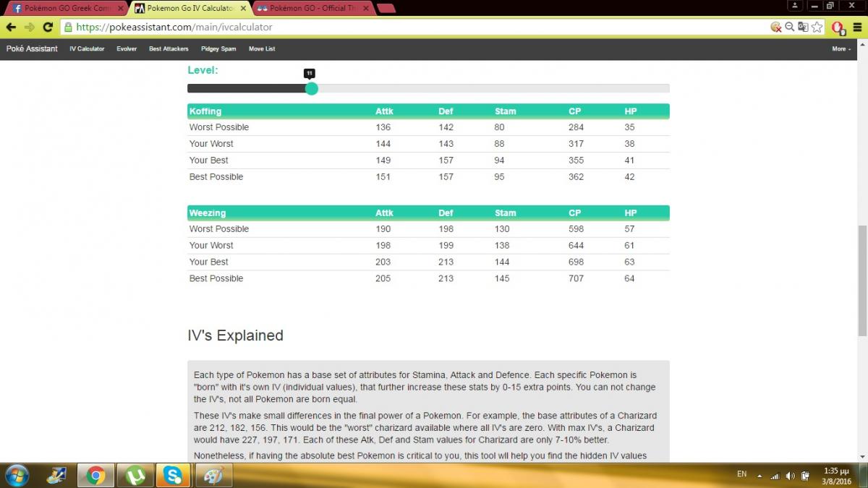Open the Windows Start orb
This screenshot has width=868, height=488.
[x=16, y=476]
